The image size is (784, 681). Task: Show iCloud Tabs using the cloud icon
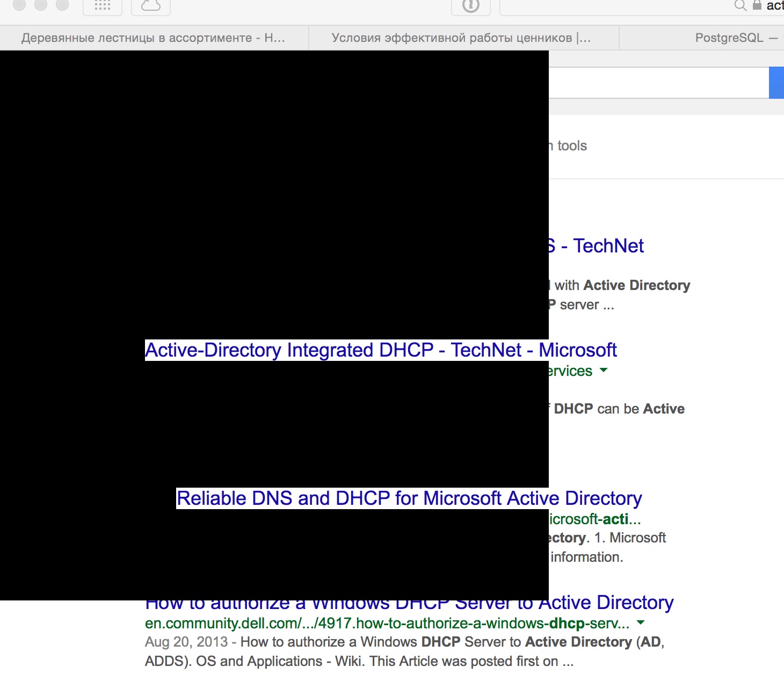pos(151,5)
